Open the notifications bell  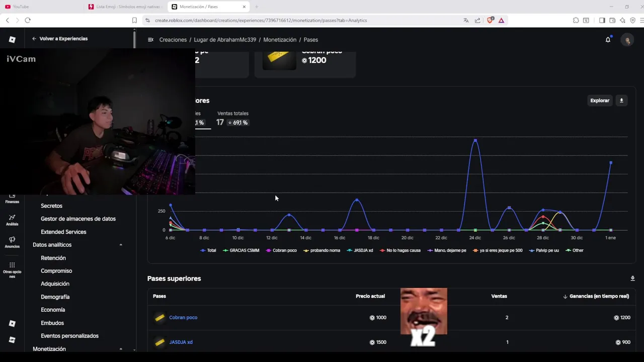coord(608,40)
